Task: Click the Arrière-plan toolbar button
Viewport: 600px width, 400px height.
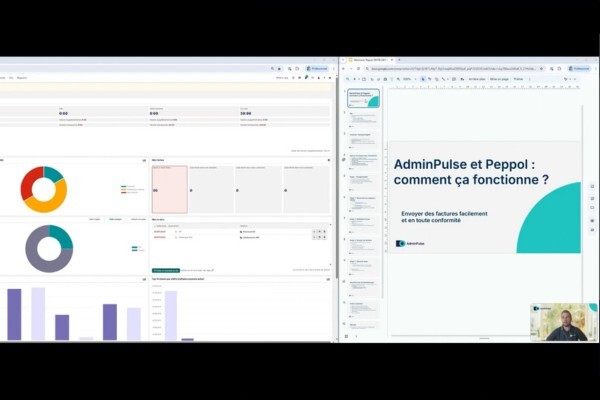Action: click(477, 79)
